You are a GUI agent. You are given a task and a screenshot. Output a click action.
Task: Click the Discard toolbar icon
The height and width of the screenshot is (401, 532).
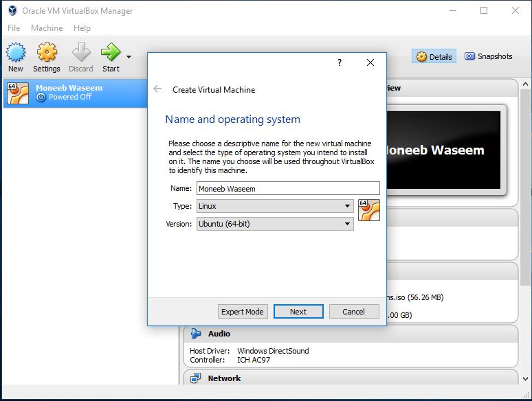[x=81, y=52]
